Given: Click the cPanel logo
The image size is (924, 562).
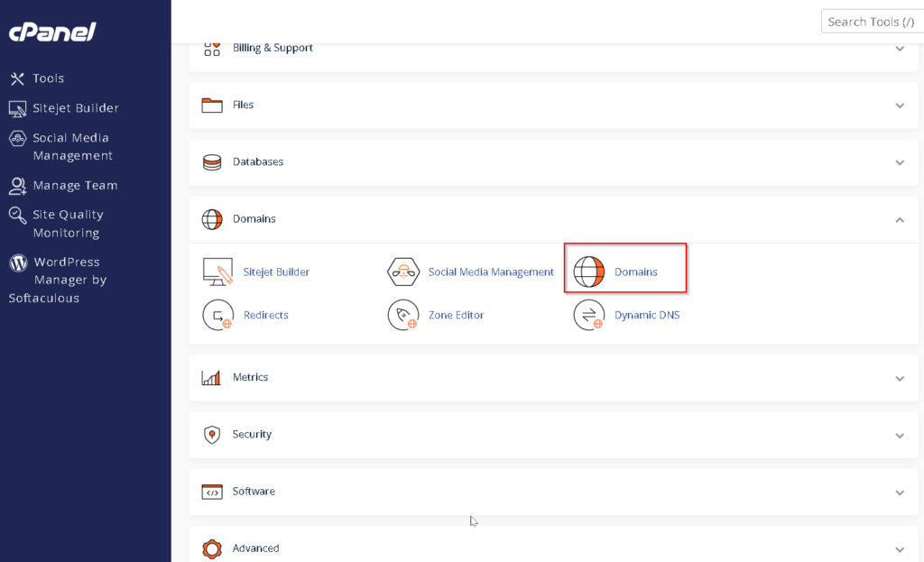Looking at the screenshot, I should (x=52, y=32).
